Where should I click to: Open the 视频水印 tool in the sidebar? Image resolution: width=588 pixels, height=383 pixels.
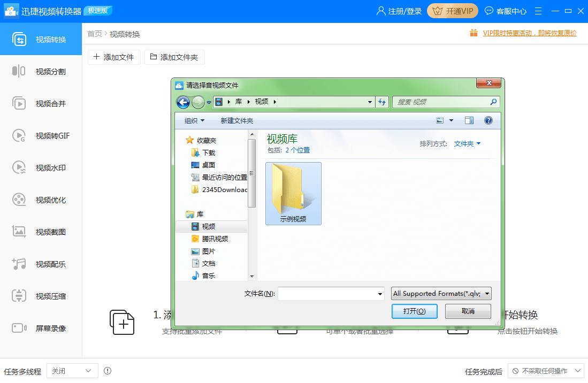[x=41, y=167]
